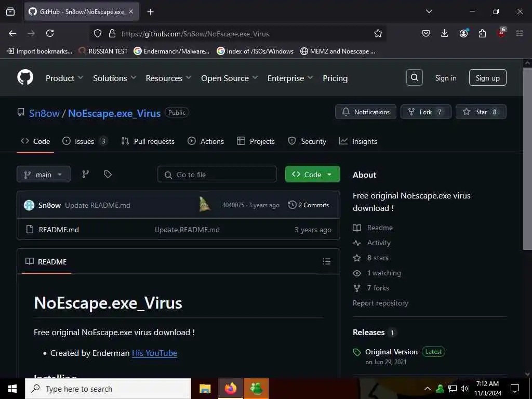The height and width of the screenshot is (399, 532).
Task: Open the Firefox downloads panel
Action: pos(445,33)
